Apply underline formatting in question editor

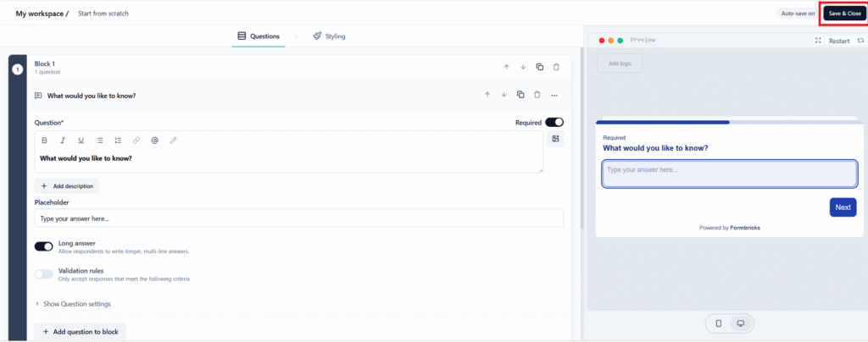click(81, 141)
